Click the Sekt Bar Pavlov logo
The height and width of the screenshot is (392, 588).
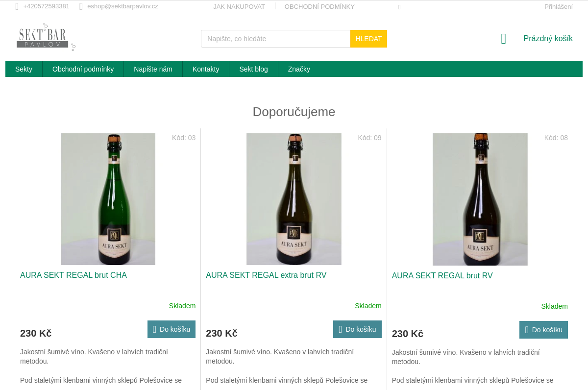click(x=46, y=37)
